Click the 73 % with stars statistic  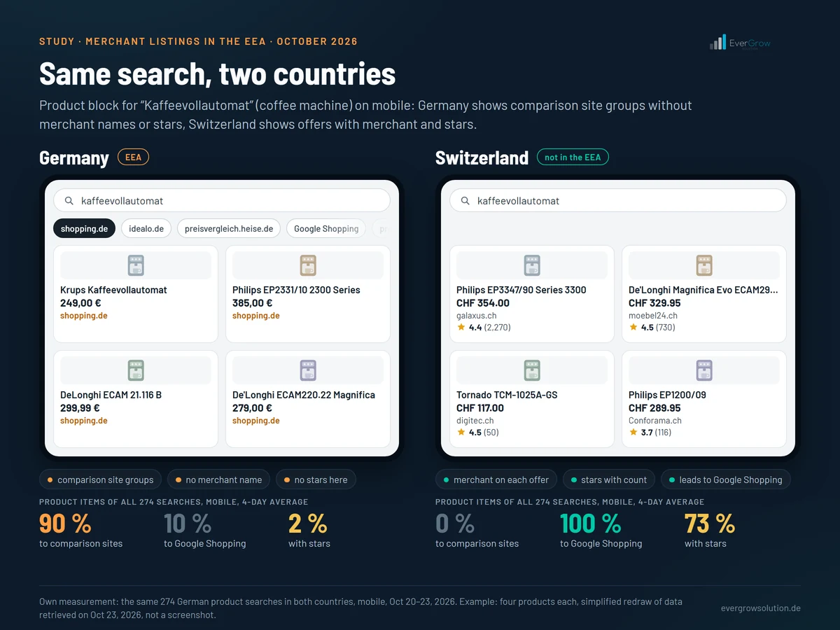click(x=710, y=524)
